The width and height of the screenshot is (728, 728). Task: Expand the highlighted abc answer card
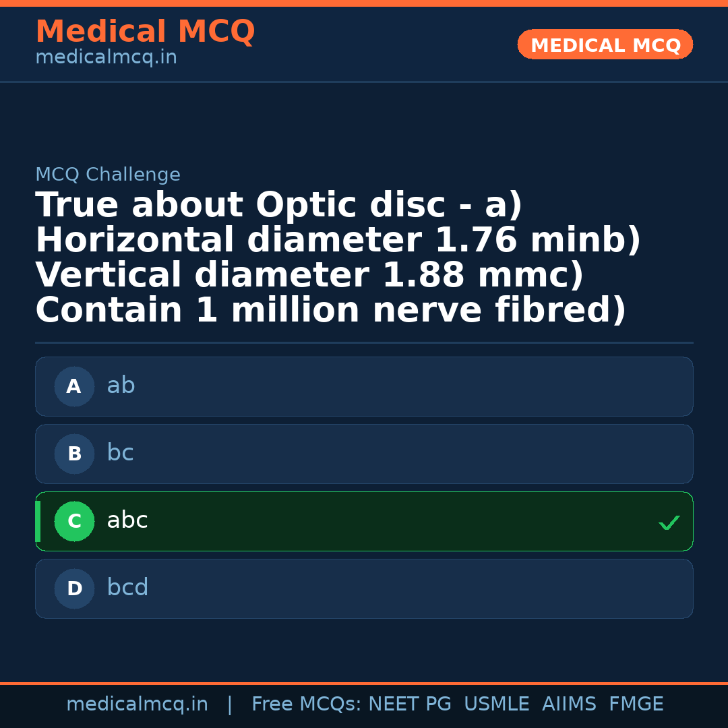pos(364,521)
